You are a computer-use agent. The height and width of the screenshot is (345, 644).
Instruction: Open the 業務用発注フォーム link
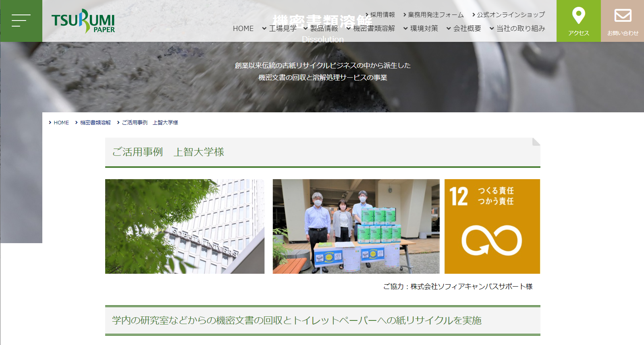pos(433,14)
